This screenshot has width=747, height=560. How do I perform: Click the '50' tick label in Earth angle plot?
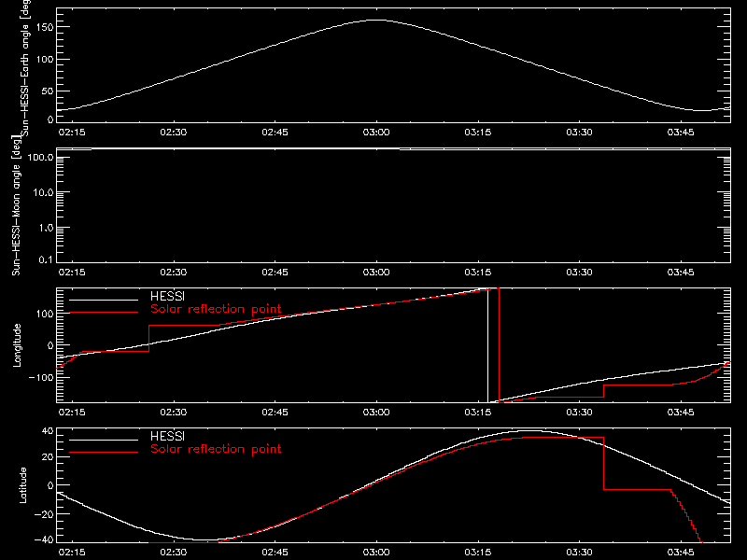tap(48, 91)
